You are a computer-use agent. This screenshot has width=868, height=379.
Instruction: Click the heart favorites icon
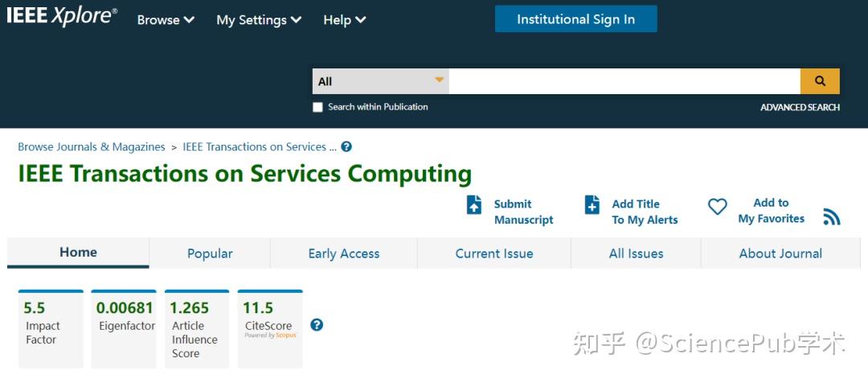[x=717, y=208]
